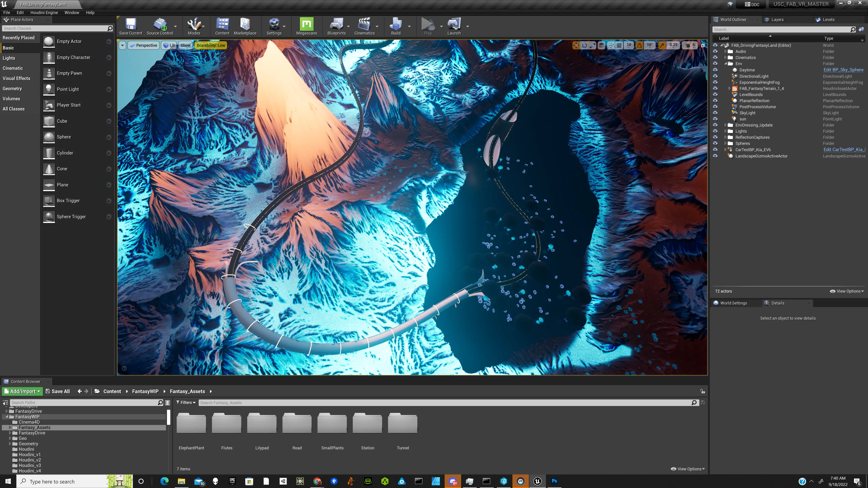Image resolution: width=868 pixels, height=488 pixels.
Task: Open the viewport options dropdown arrow
Action: coord(123,45)
